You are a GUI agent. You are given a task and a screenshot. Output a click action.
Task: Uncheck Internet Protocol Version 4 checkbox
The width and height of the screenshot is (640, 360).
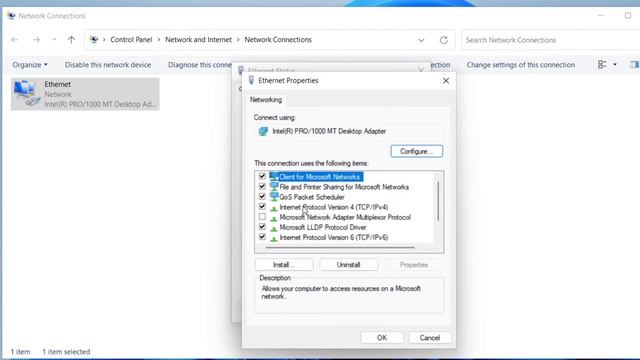pos(262,207)
